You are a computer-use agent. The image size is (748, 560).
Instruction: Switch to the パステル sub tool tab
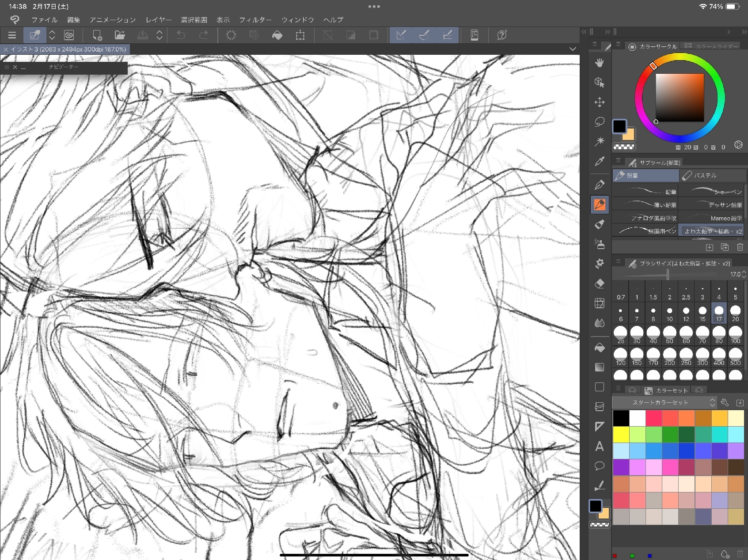pos(712,175)
